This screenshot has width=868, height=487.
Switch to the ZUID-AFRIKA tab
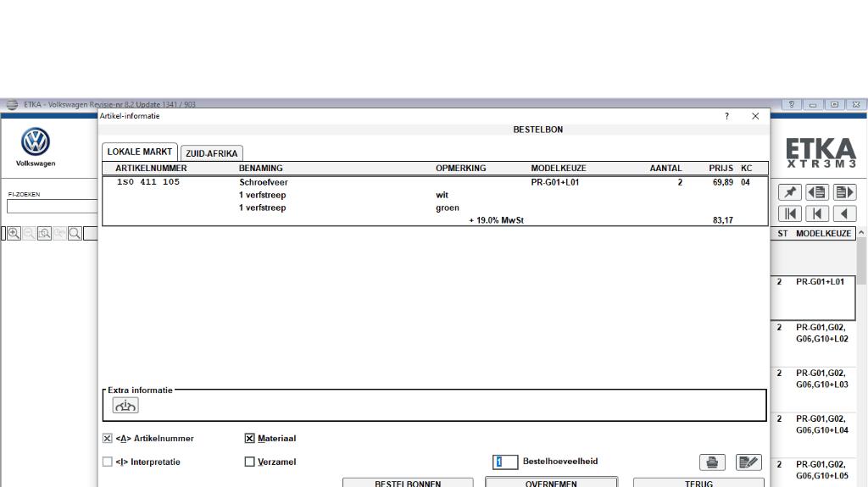pyautogui.click(x=211, y=153)
